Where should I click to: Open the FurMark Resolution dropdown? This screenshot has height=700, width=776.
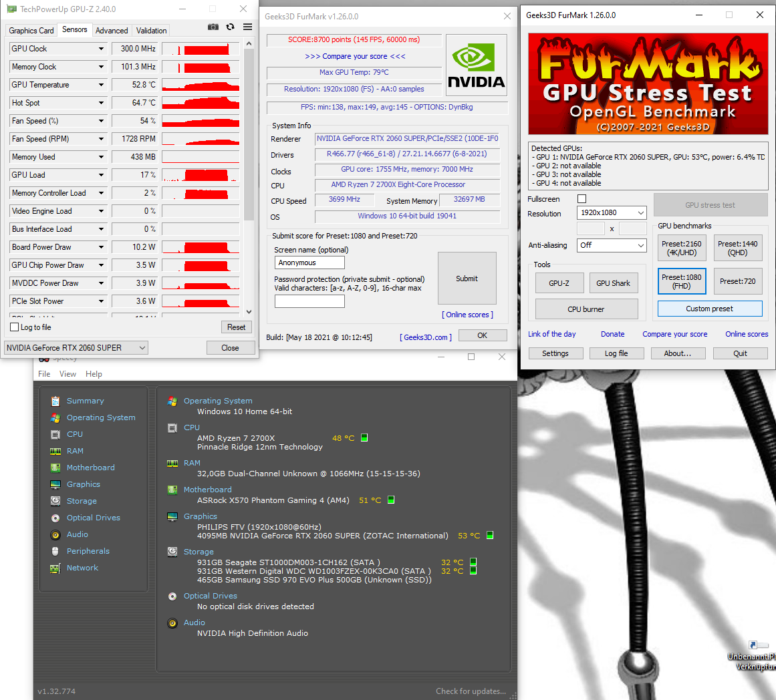click(x=612, y=212)
